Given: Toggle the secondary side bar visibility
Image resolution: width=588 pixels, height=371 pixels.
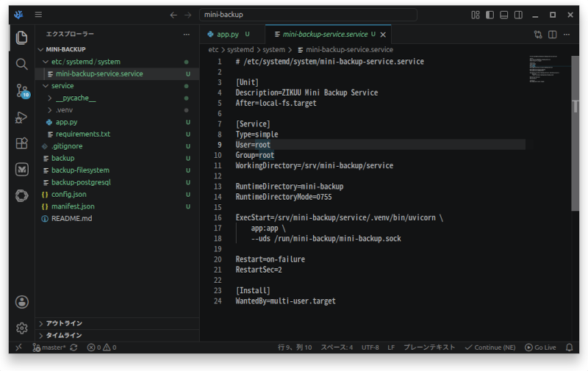Looking at the screenshot, I should point(518,15).
